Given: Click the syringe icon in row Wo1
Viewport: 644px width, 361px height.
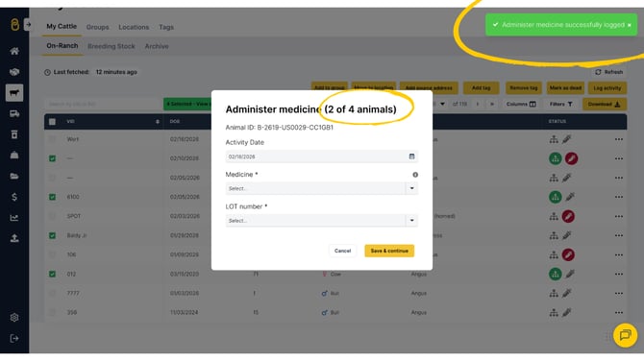Looking at the screenshot, I should click(x=567, y=139).
